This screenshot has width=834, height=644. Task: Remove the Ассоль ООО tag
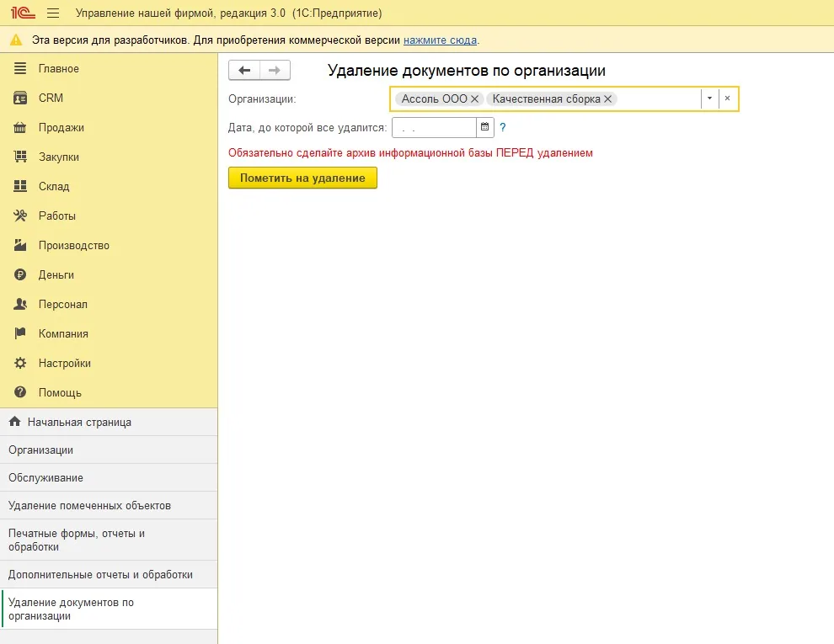(474, 98)
